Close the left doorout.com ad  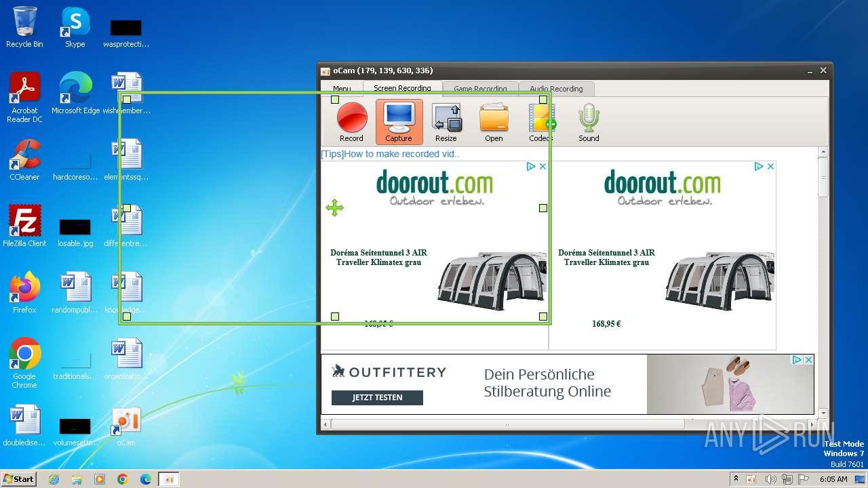tap(542, 166)
